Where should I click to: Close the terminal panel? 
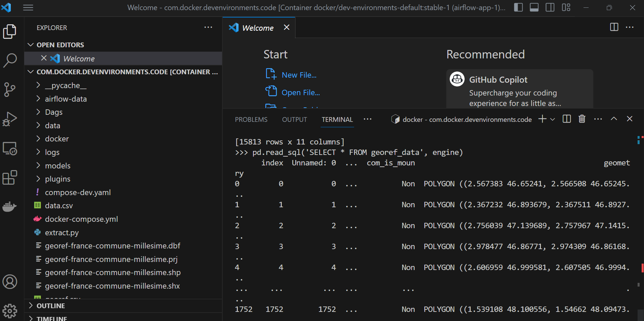click(629, 119)
